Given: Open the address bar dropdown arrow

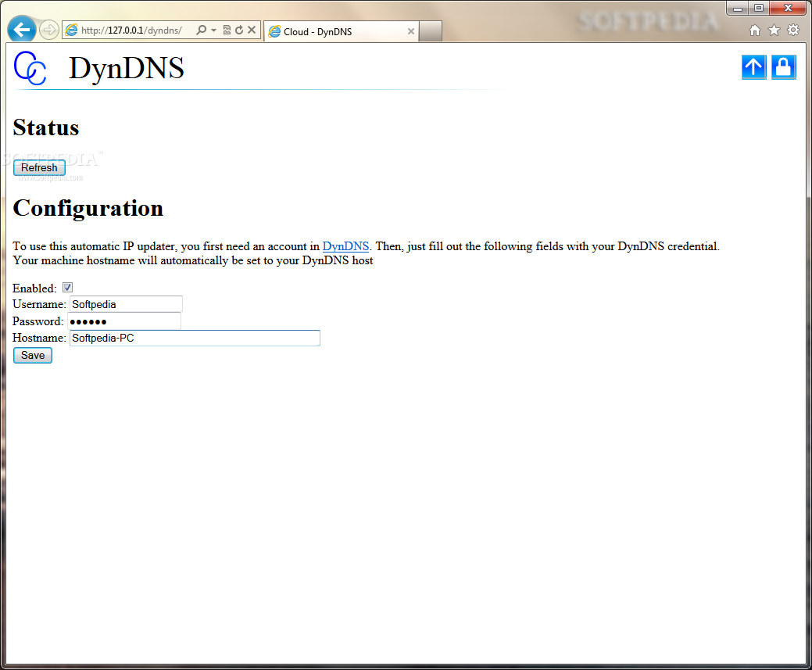Looking at the screenshot, I should coord(213,30).
